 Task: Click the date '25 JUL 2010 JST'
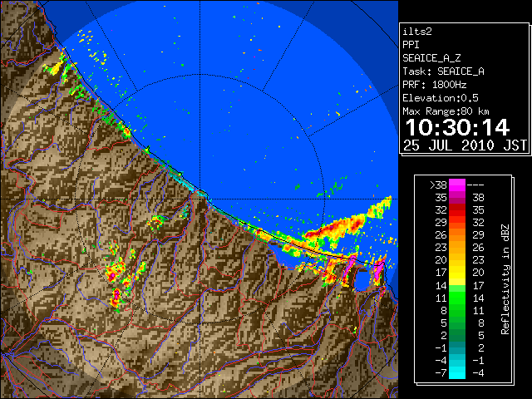tap(465, 145)
